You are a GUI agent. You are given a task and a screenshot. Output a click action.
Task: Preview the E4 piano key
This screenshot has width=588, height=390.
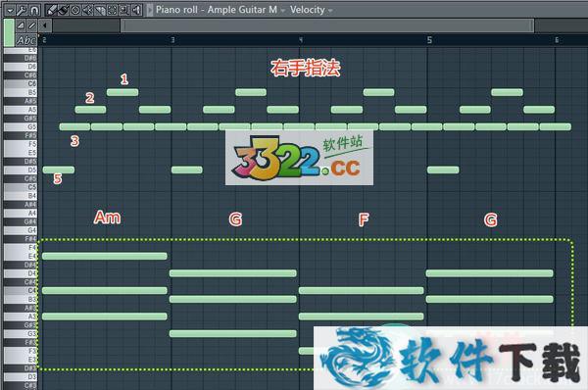pos(21,256)
